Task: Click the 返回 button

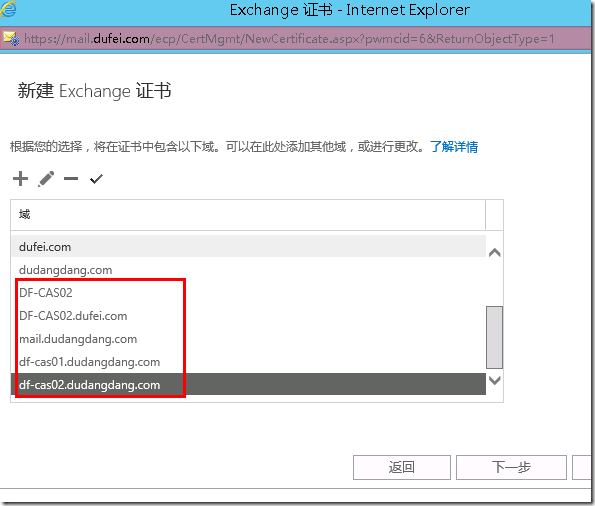Action: point(401,467)
